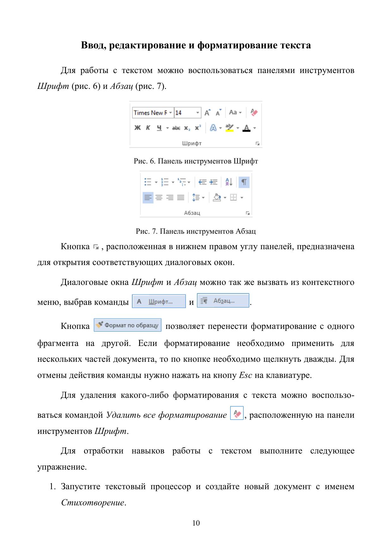Open Абзац dialog launcher in panel corner
392x555 pixels.
tap(248, 213)
